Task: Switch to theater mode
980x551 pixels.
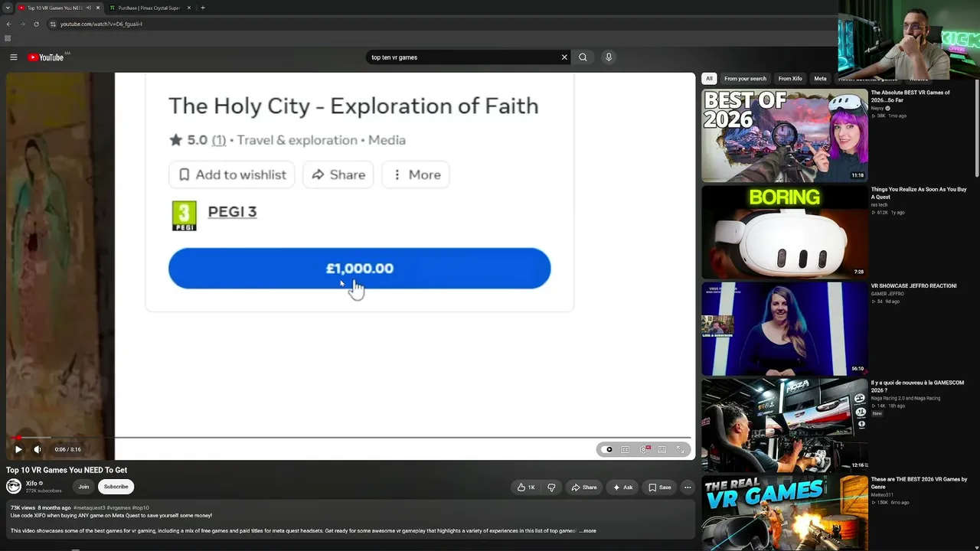Action: tap(662, 449)
